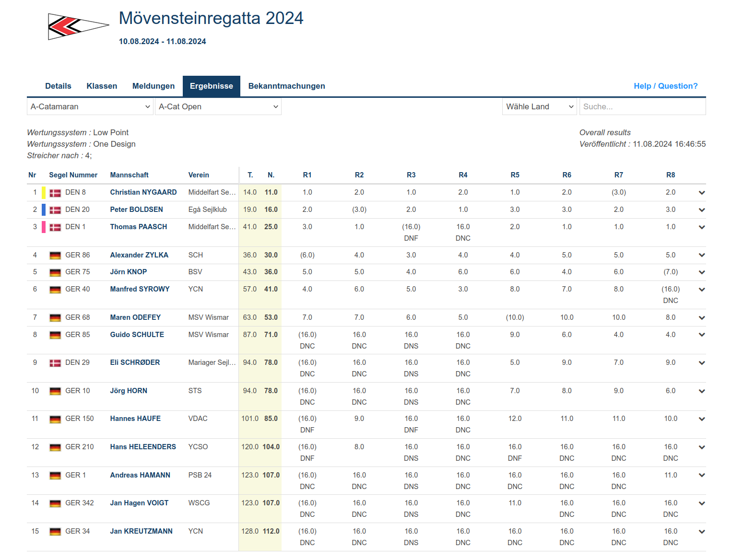Expand Christian NYGAARD row details
Screen dimensions: 732x560
click(x=702, y=193)
